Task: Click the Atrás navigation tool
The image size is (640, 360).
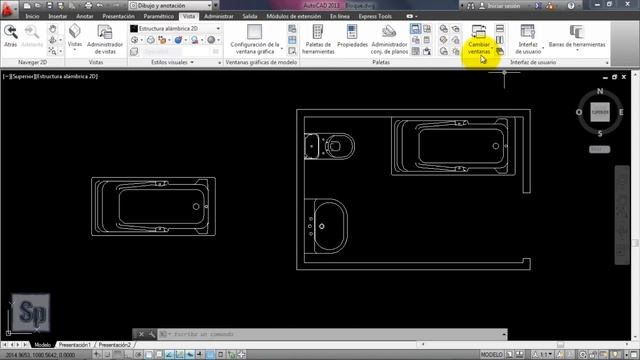Action: [11, 36]
